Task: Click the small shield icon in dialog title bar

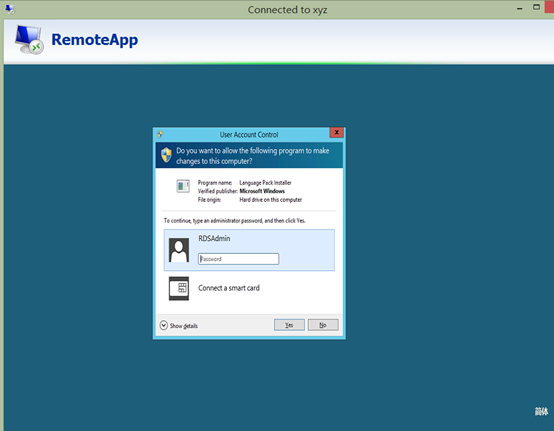Action: coord(160,134)
